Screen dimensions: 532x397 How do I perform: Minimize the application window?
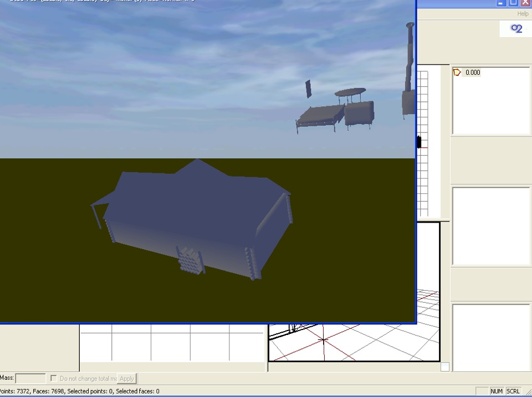click(501, 3)
